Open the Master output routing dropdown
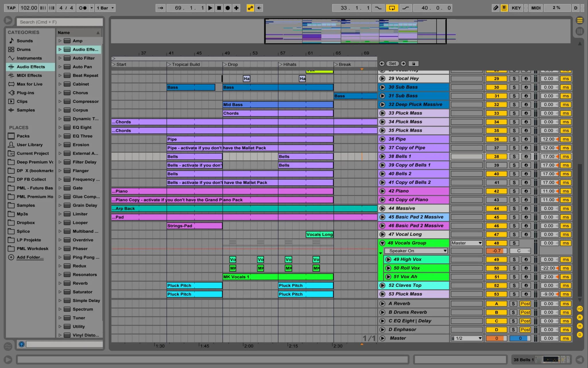Image resolution: width=588 pixels, height=368 pixels. click(x=467, y=243)
